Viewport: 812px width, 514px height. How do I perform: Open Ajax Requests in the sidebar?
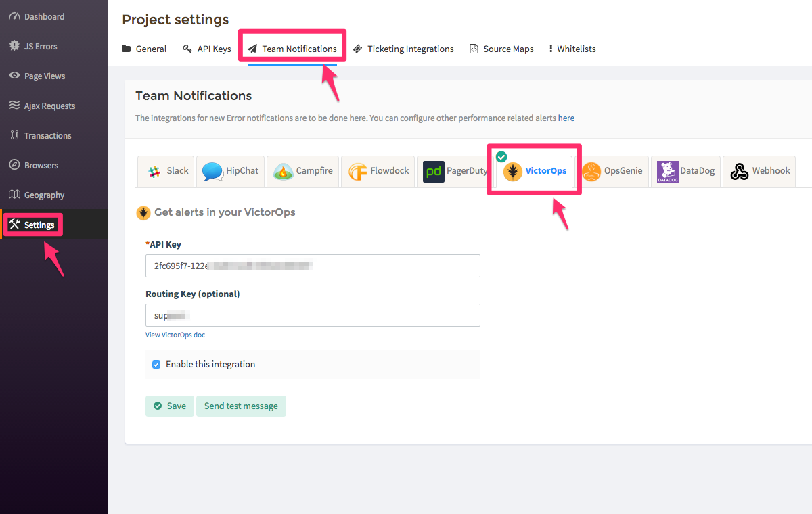pyautogui.click(x=50, y=106)
